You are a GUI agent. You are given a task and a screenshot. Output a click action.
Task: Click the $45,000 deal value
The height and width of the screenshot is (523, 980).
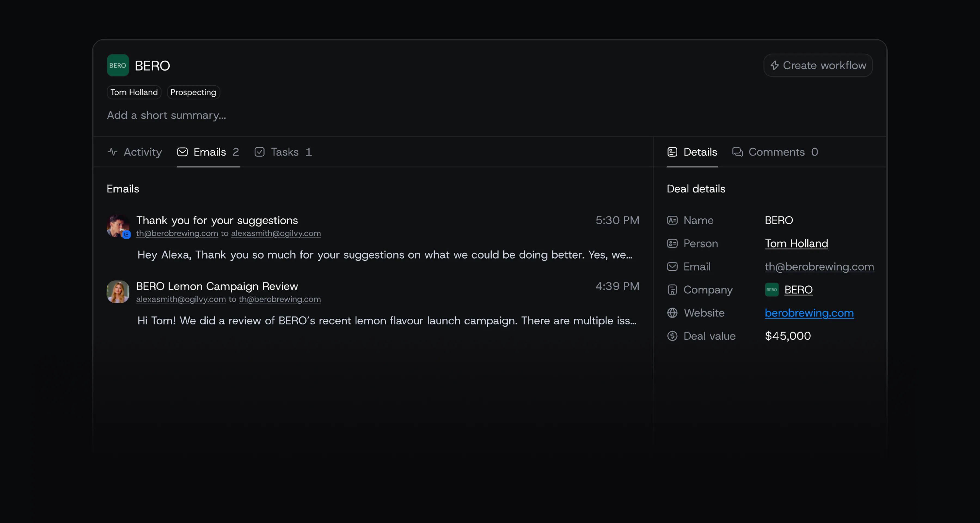788,336
